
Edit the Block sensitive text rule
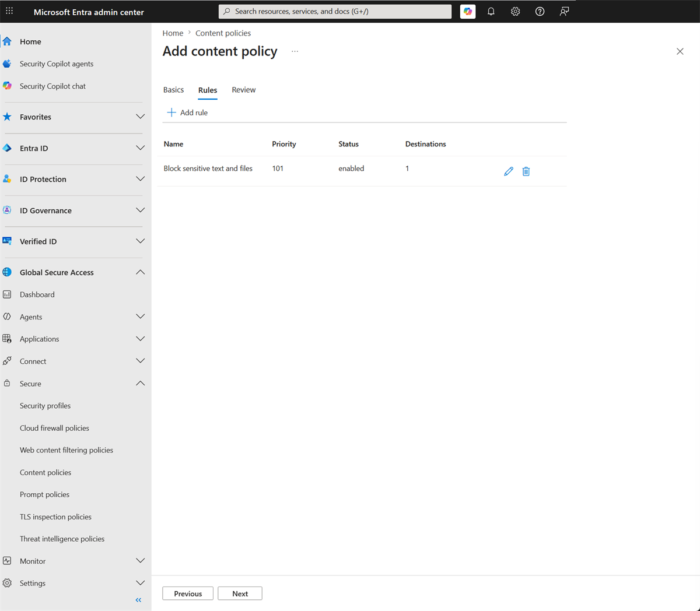pyautogui.click(x=509, y=171)
